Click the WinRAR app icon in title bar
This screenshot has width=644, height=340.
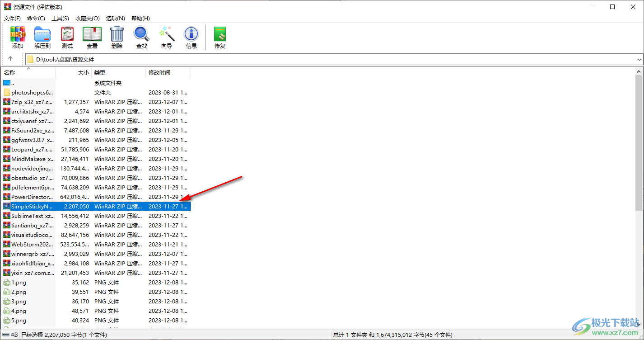click(7, 7)
